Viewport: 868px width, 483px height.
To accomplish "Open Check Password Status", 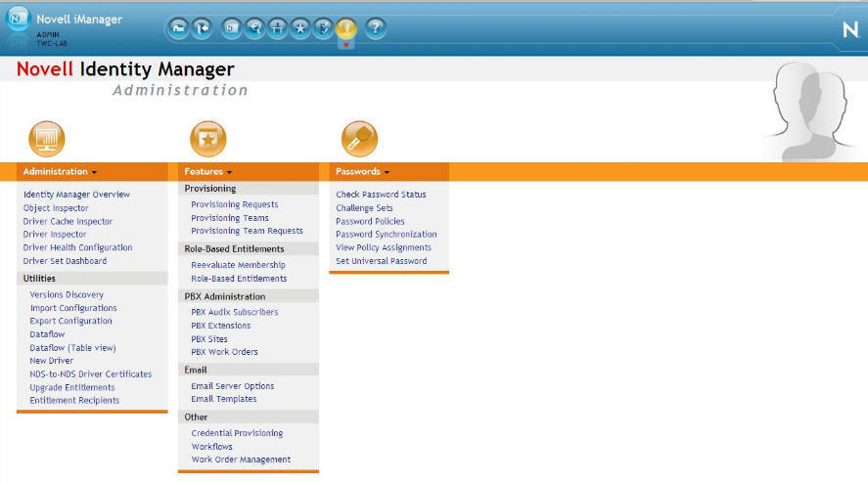I will pyautogui.click(x=381, y=195).
